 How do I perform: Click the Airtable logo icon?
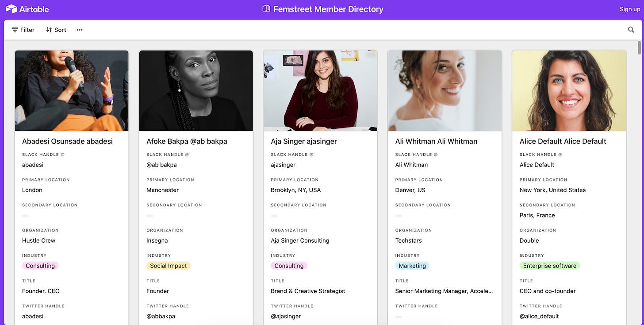point(11,9)
